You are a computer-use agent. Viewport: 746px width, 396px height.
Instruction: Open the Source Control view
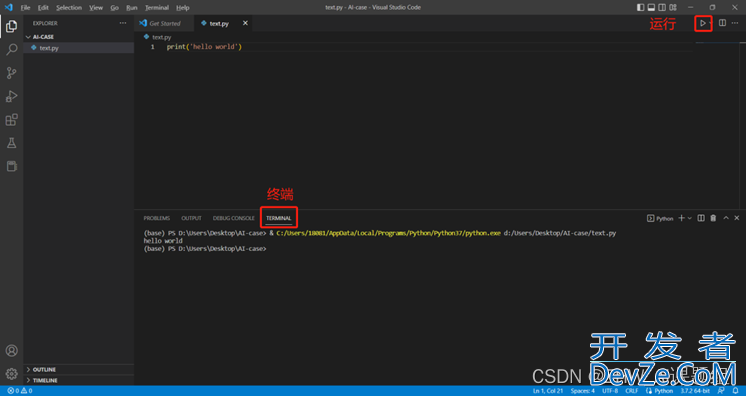[11, 73]
